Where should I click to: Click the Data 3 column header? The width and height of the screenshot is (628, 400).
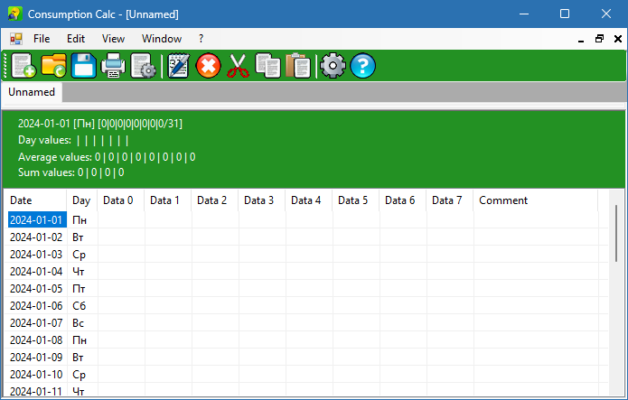(262, 200)
